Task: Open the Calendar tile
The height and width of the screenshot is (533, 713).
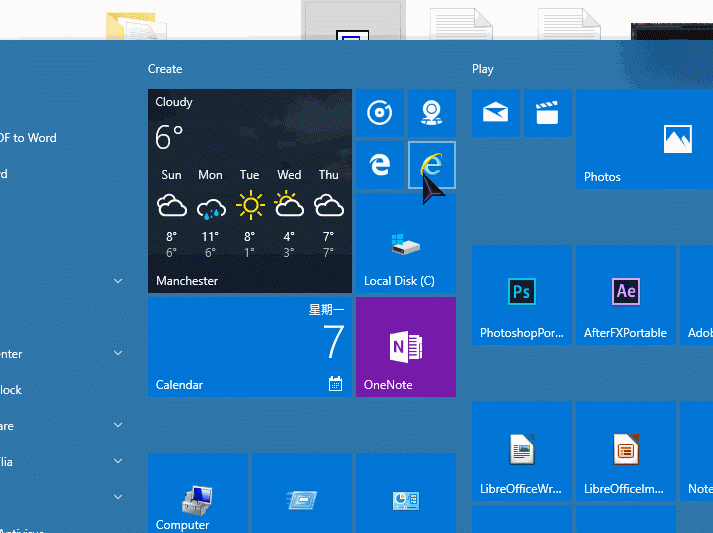Action: (250, 347)
